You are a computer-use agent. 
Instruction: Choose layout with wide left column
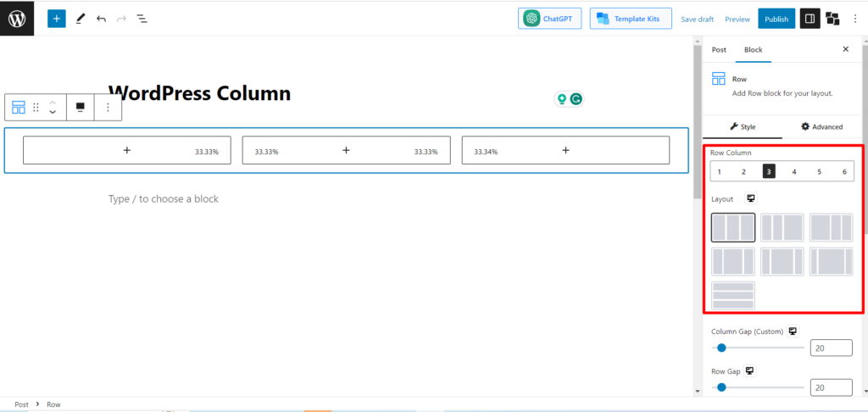click(831, 227)
